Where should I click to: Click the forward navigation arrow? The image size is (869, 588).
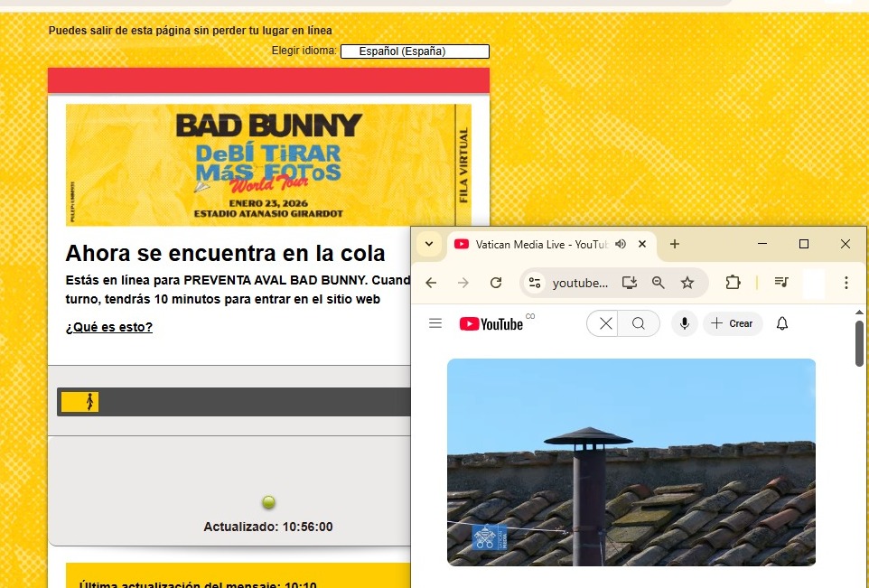pyautogui.click(x=463, y=283)
